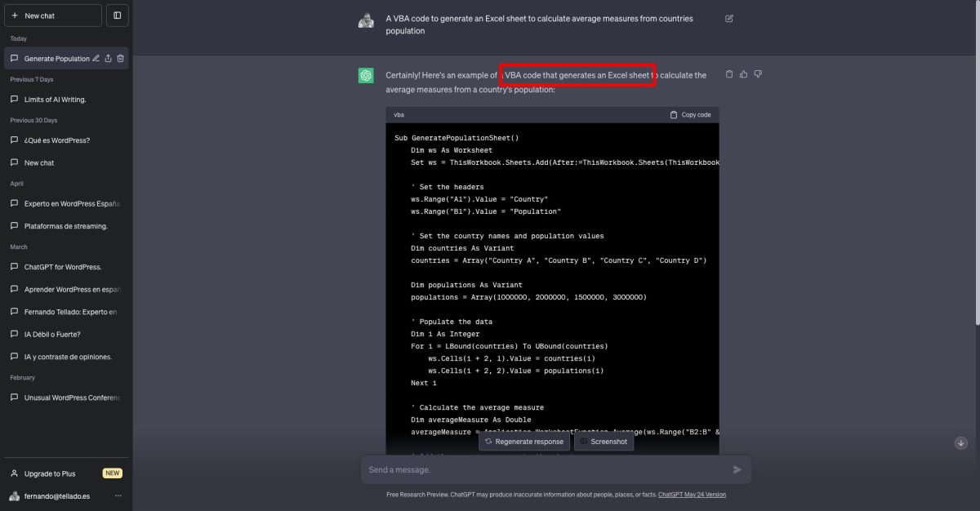
Task: Click the user avatar next to the prompt
Action: click(x=366, y=20)
